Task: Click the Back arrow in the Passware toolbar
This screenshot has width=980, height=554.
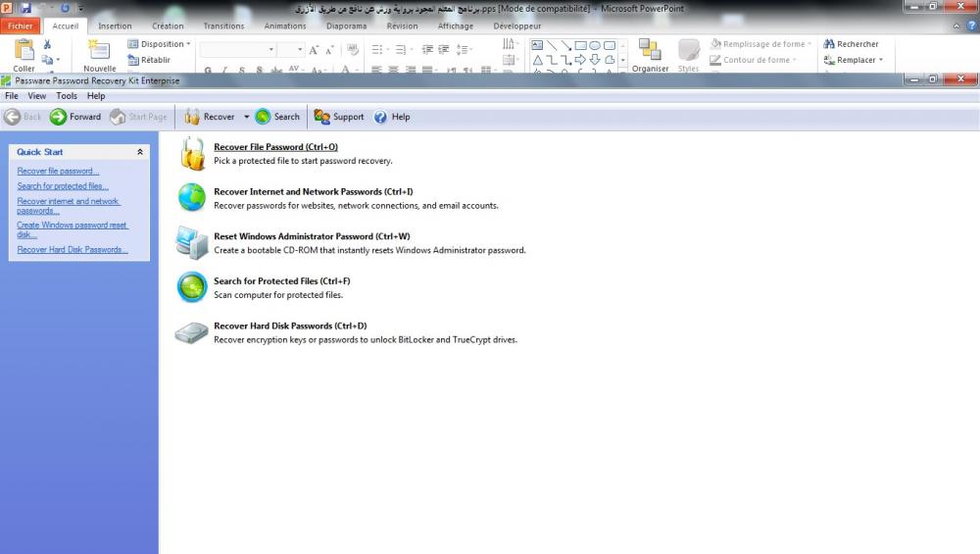Action: [x=23, y=117]
